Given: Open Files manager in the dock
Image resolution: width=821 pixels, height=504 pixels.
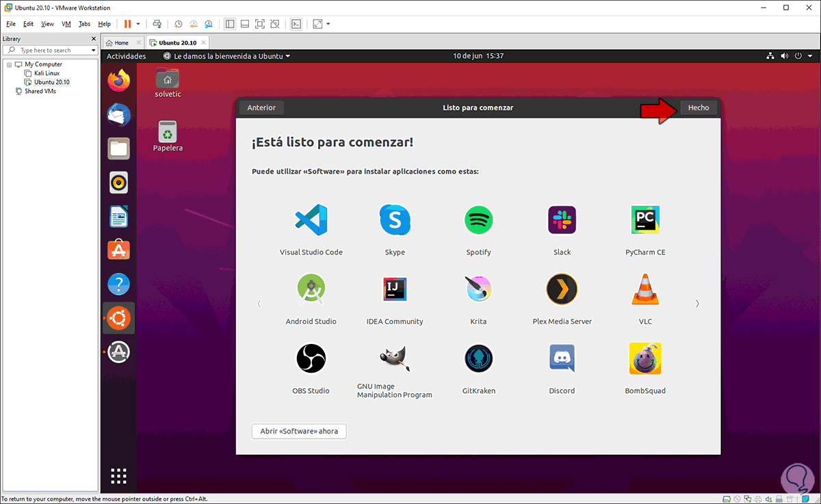Looking at the screenshot, I should (x=119, y=148).
